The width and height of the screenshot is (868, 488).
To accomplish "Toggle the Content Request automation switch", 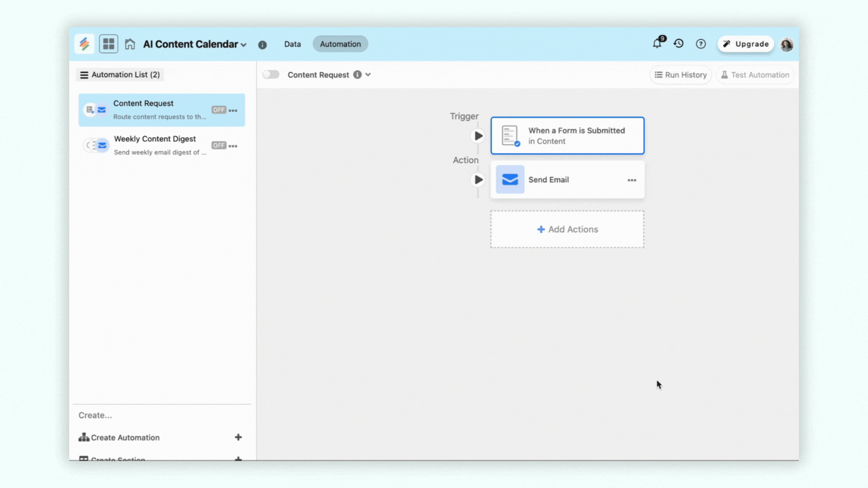I will [x=271, y=75].
